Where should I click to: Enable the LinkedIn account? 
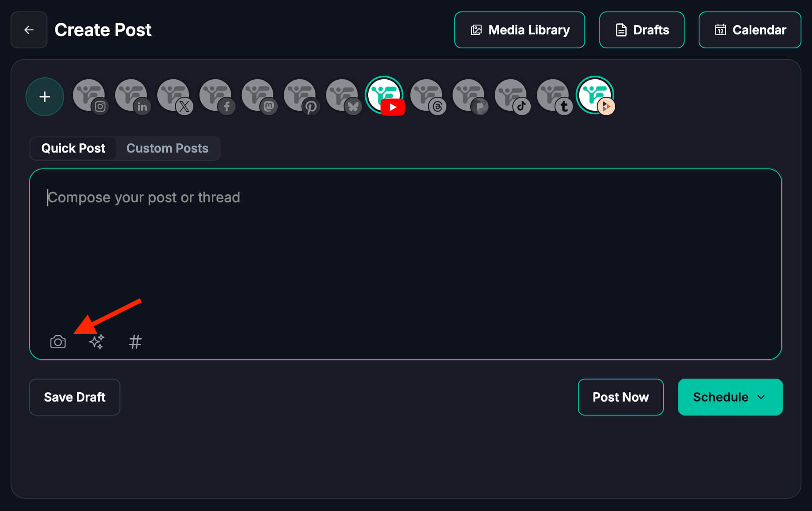[x=131, y=96]
